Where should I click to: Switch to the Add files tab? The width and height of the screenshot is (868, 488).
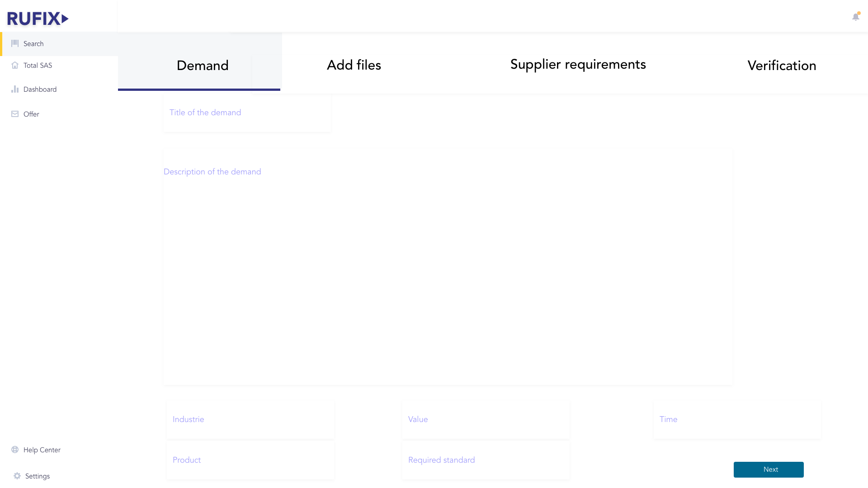pyautogui.click(x=354, y=65)
